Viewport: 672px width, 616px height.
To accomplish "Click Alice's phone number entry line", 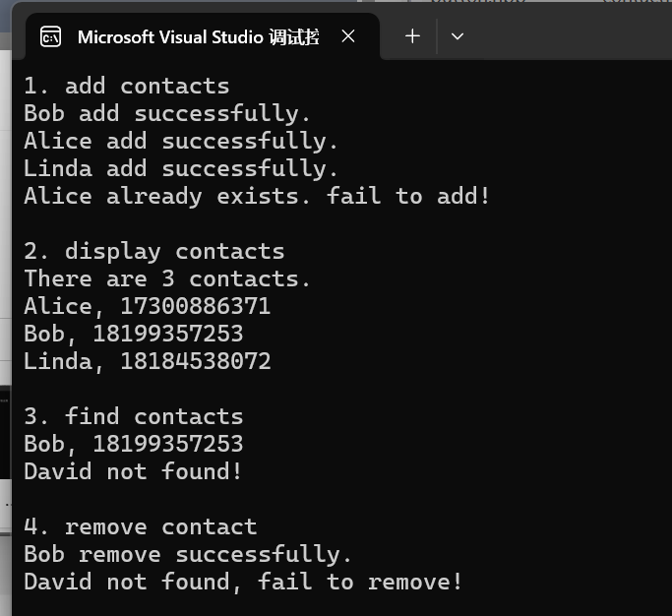I will coord(147,307).
